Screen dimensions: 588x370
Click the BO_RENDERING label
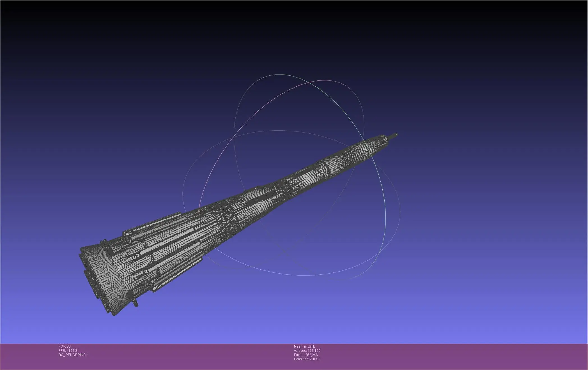(x=72, y=355)
